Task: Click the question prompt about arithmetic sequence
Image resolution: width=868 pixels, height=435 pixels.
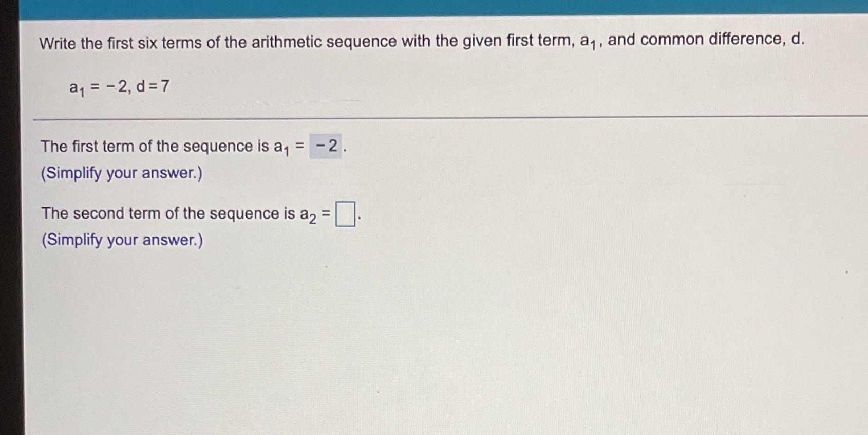Action: [x=421, y=41]
